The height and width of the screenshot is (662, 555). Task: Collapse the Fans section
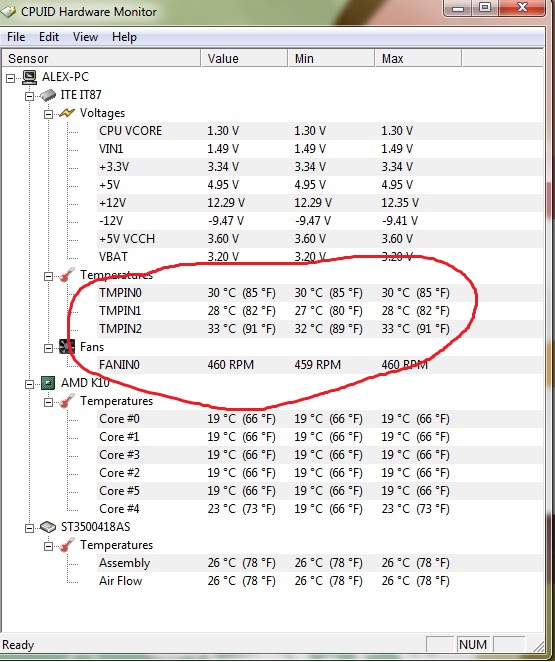49,348
